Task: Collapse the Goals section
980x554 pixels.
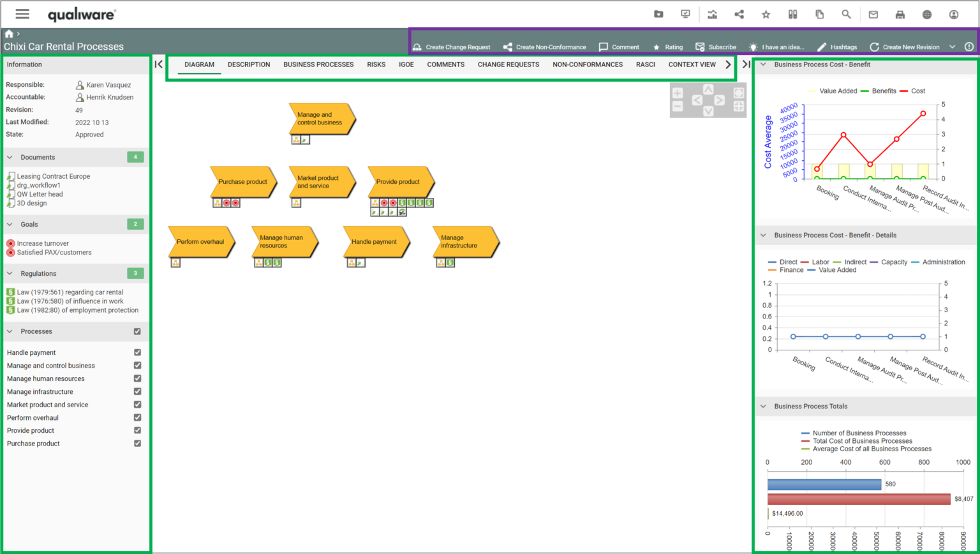Action: pos(9,224)
